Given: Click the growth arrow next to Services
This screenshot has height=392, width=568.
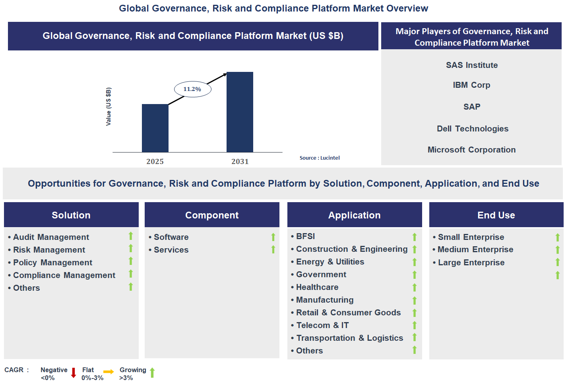Looking at the screenshot, I should [x=273, y=249].
